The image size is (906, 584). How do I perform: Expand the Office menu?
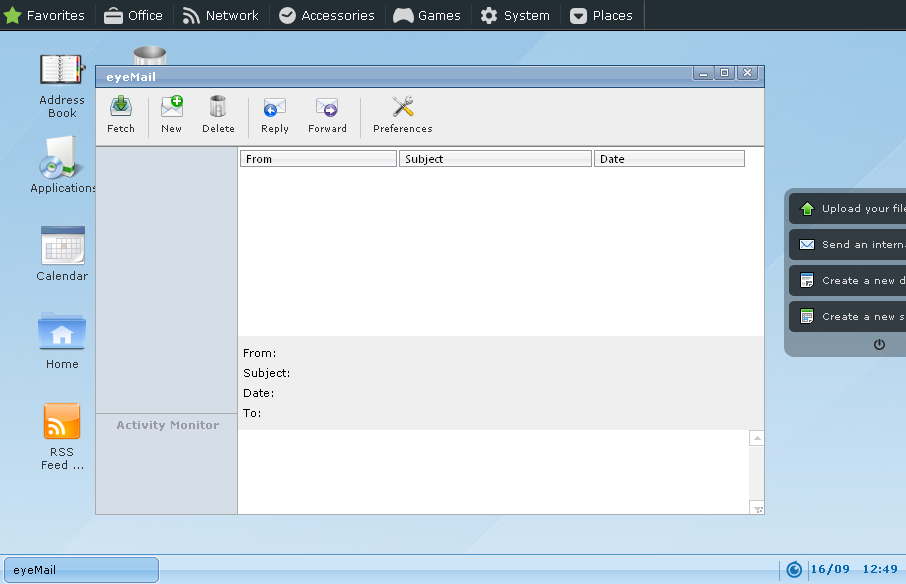pyautogui.click(x=133, y=15)
